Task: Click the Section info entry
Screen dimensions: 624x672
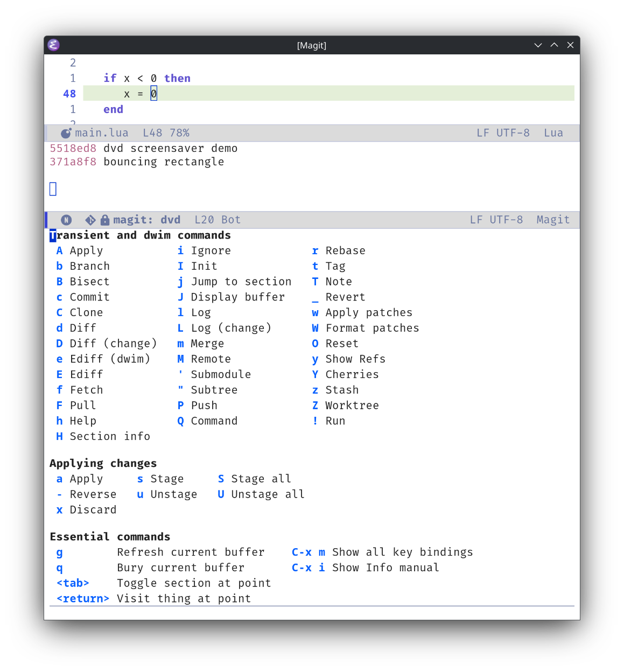Action: 103,436
